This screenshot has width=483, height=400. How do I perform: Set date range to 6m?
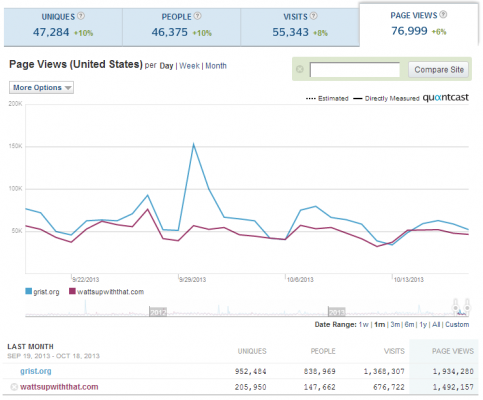tap(410, 325)
